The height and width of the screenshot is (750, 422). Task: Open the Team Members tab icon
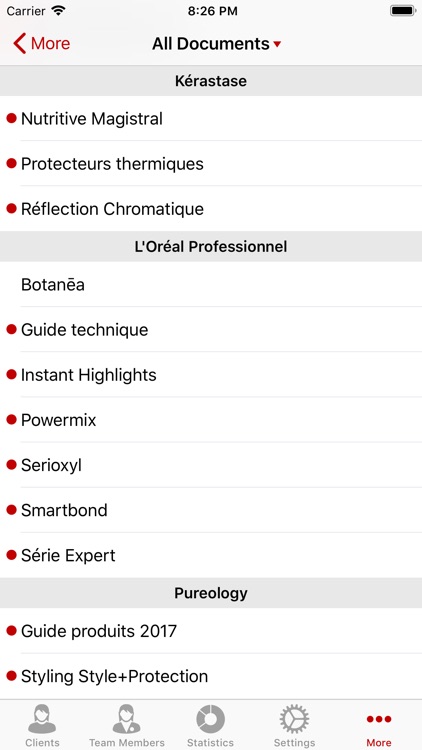[126, 719]
